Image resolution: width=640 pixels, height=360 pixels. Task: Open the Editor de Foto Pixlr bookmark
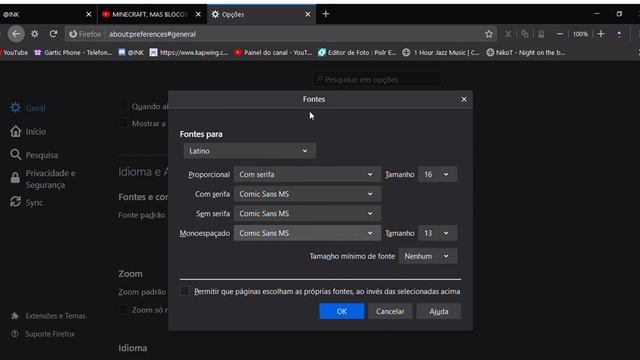[x=357, y=53]
